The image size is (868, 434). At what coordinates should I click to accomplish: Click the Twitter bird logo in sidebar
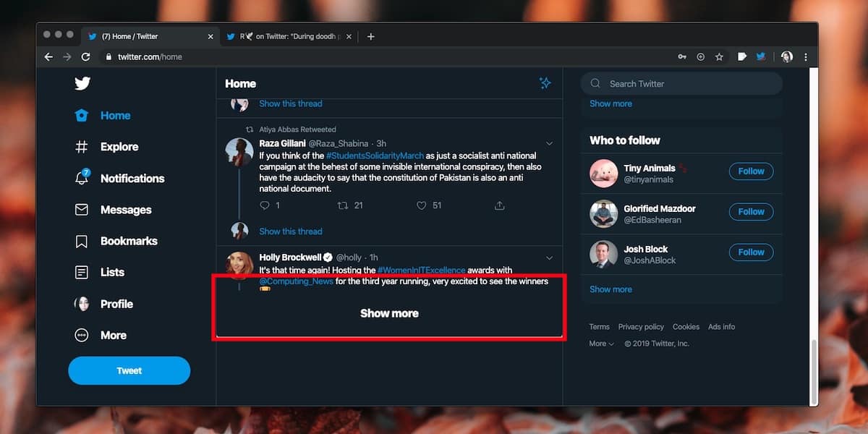[82, 83]
